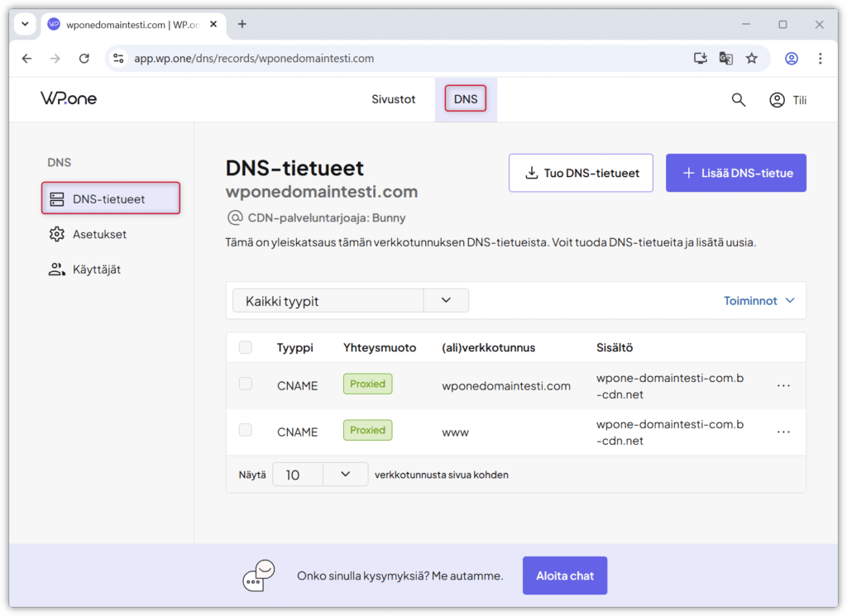Screen dimensions: 847x616
Task: Click three-dot menu for www record
Action: [783, 432]
